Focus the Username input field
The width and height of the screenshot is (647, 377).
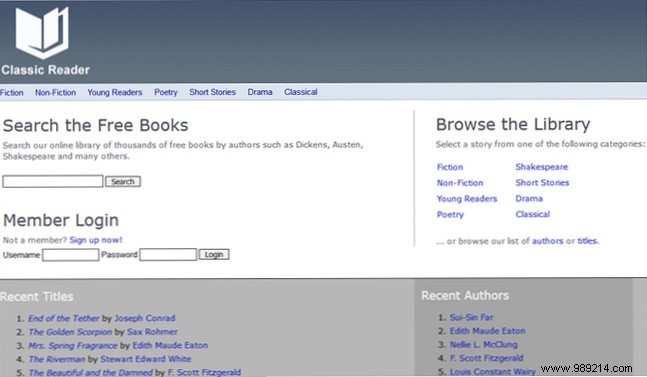tap(71, 255)
